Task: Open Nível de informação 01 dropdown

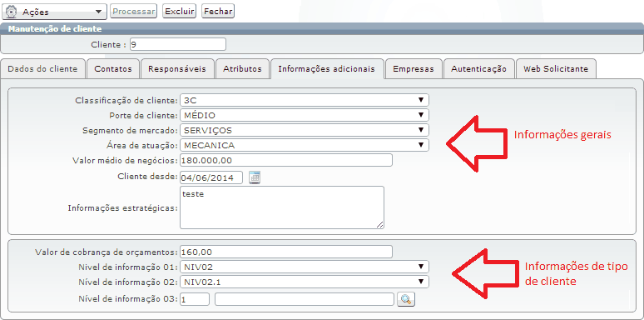Action: point(305,267)
